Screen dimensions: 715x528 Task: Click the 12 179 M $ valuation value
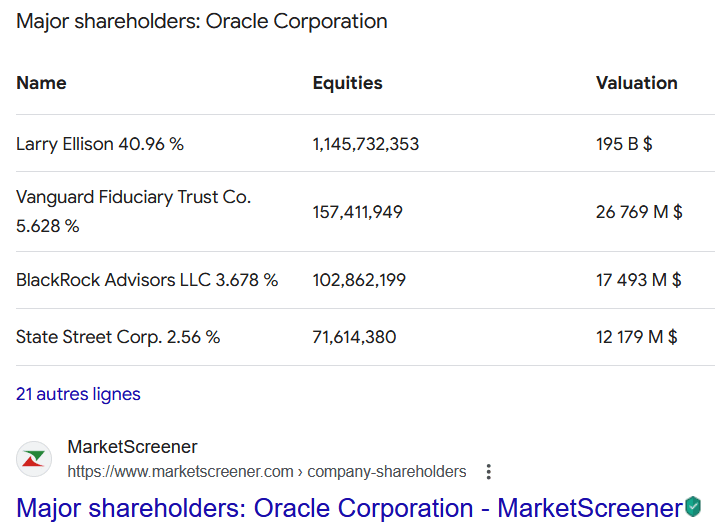click(x=637, y=337)
